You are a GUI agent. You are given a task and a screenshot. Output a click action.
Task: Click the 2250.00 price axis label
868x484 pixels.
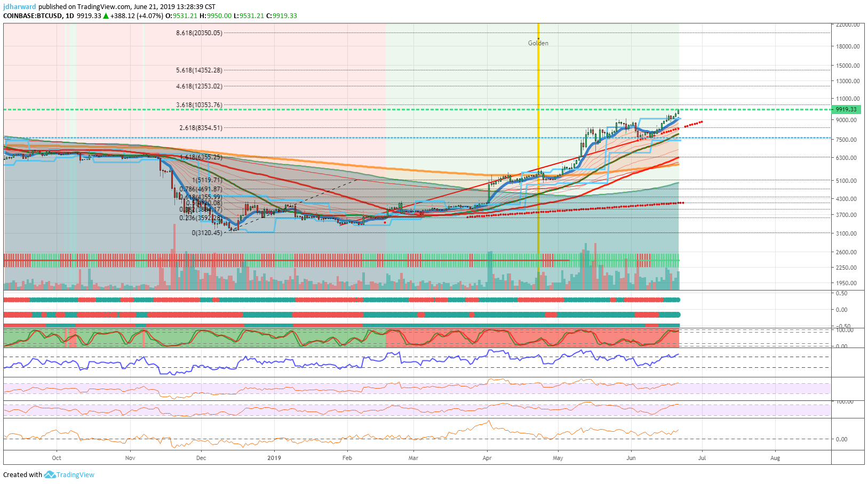(846, 268)
